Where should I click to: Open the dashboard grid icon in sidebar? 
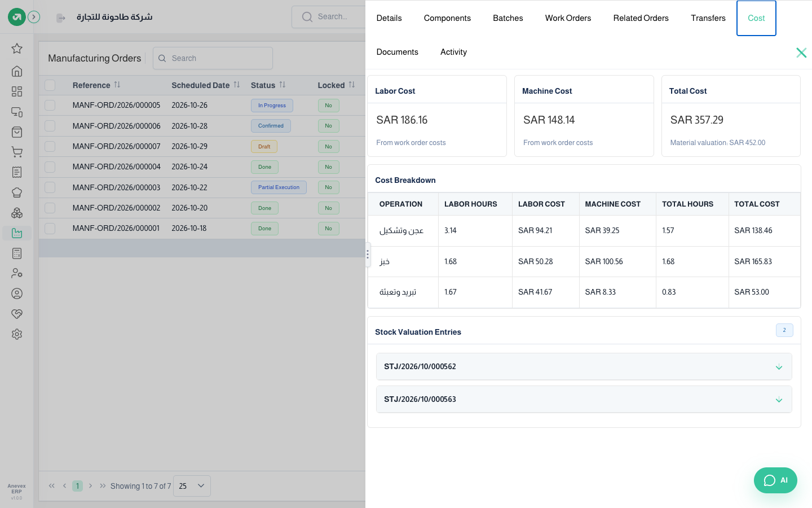point(17,91)
